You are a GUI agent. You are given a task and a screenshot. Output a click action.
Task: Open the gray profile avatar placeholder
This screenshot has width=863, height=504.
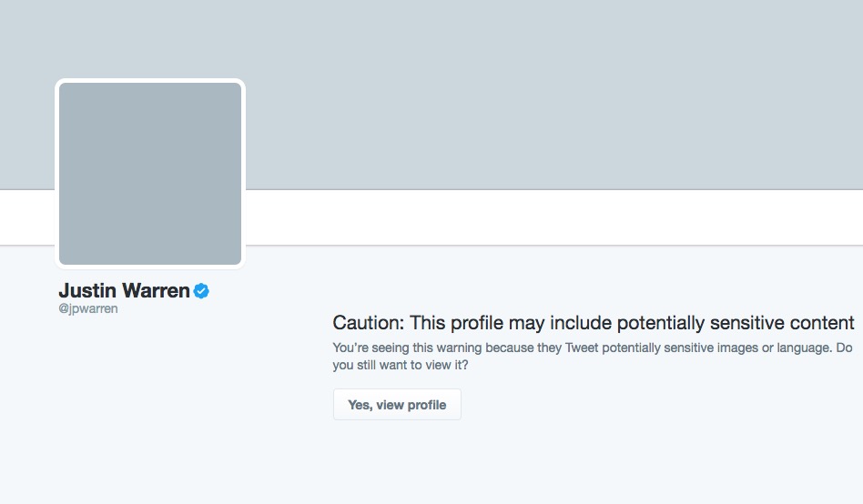150,174
